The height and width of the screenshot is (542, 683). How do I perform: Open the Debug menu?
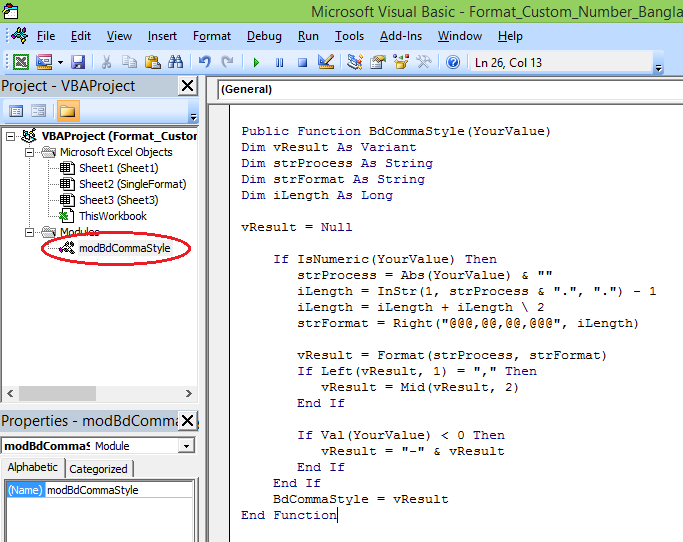pyautogui.click(x=264, y=36)
